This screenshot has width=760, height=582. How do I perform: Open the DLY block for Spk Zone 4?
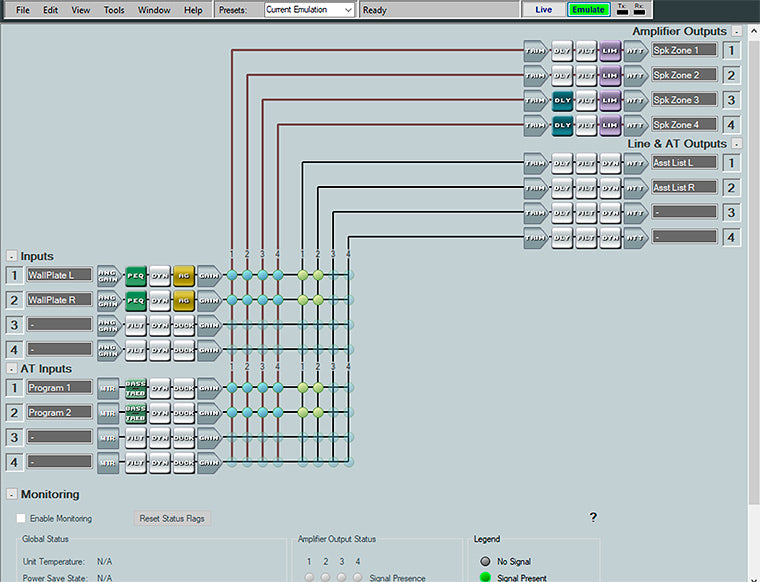point(562,126)
